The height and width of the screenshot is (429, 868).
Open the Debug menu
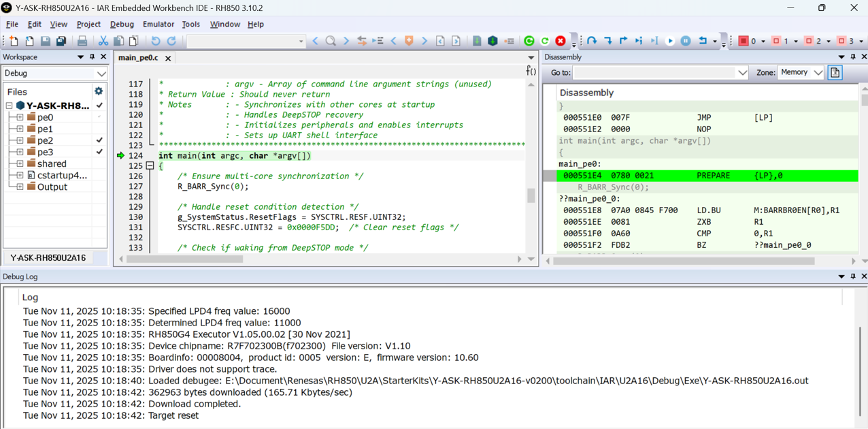point(122,25)
